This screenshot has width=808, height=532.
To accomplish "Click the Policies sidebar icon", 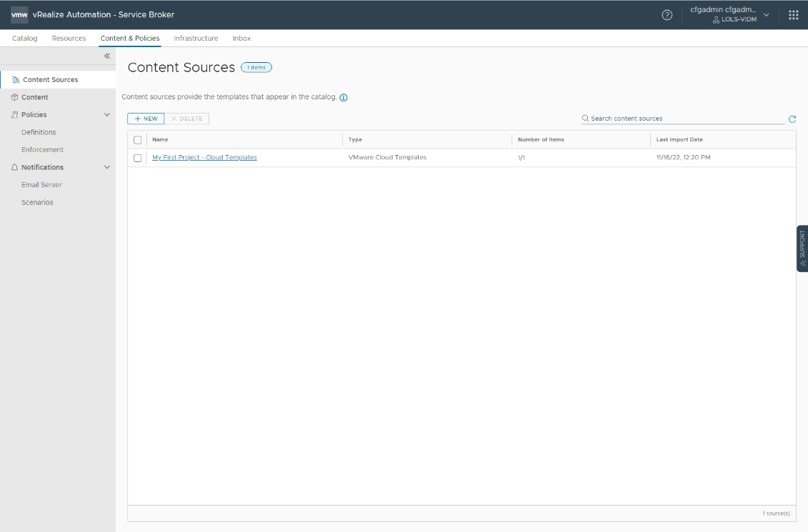I will (14, 115).
